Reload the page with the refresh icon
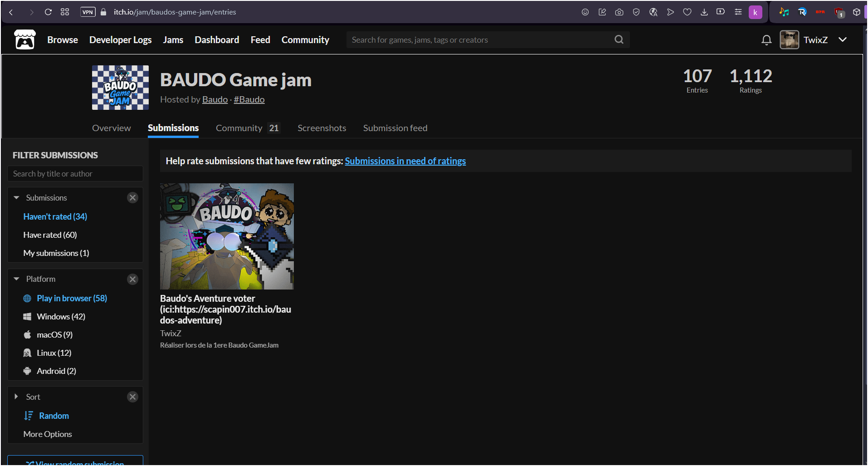Screen dimensions: 868x466 pos(48,12)
